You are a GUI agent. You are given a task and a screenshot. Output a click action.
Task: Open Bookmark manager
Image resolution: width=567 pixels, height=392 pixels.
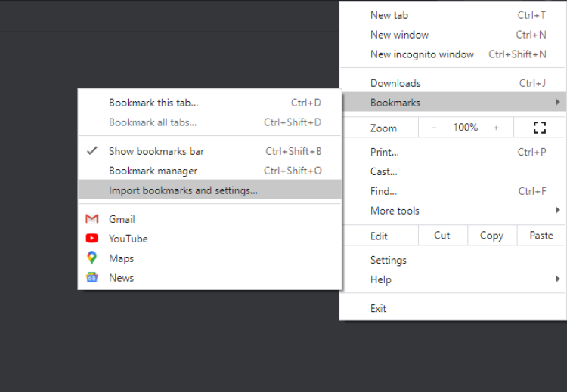(153, 171)
